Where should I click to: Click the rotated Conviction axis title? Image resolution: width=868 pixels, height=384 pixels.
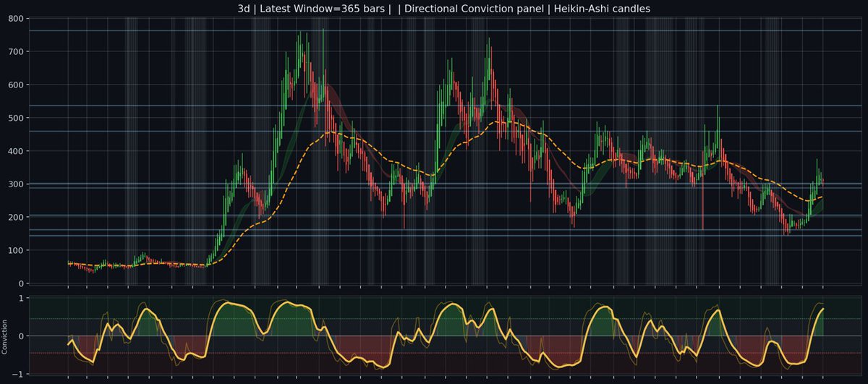(5, 336)
